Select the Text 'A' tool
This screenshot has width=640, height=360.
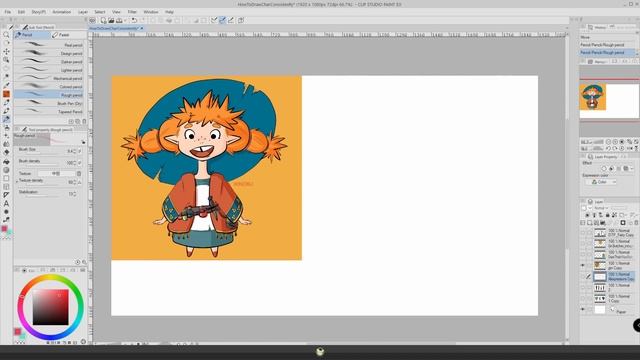(x=6, y=203)
